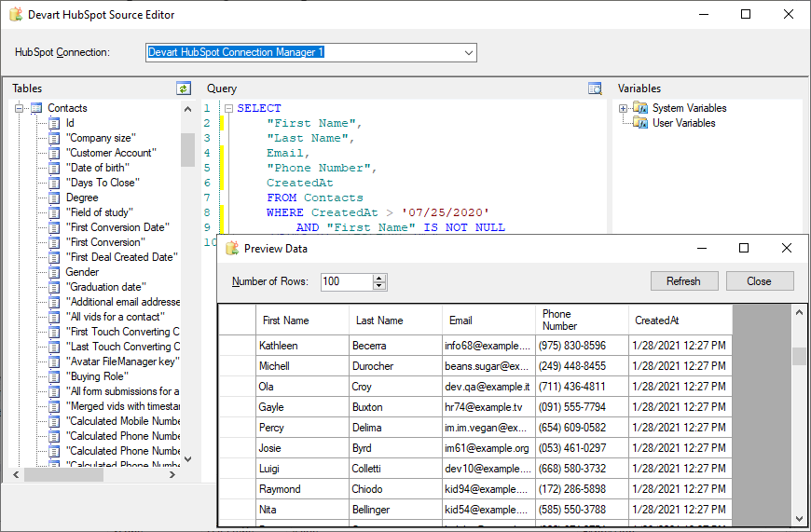Viewport: 811px width, 532px height.
Task: Select the "Date of birth" field in tree
Action: (x=98, y=168)
